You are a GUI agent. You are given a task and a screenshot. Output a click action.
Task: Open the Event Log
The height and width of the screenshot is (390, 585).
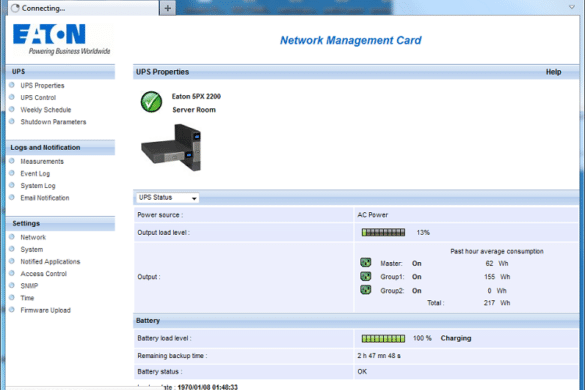[x=35, y=174]
